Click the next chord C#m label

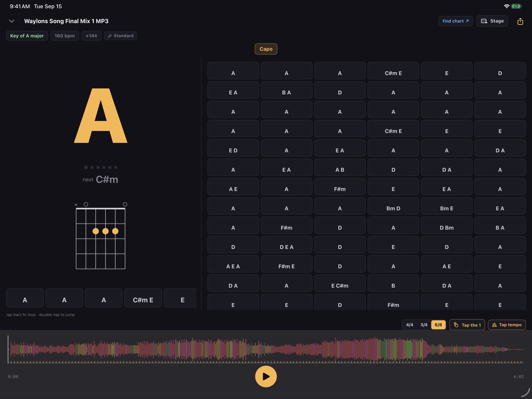[x=107, y=179]
